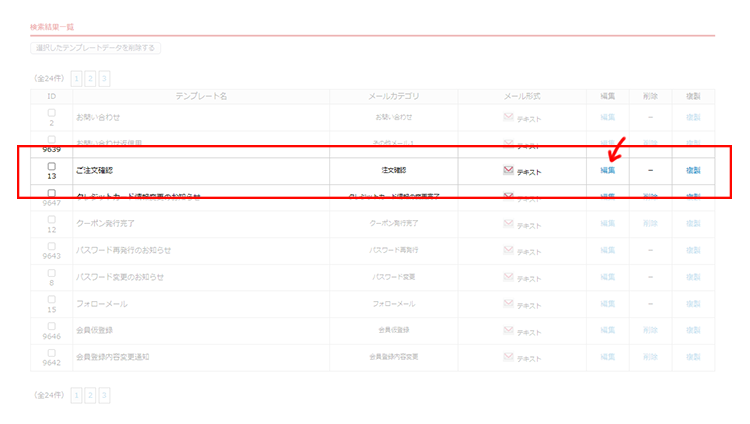The image size is (750, 424).
Task: Click 複製 in the 会員仮登録 row
Action: pos(693,330)
